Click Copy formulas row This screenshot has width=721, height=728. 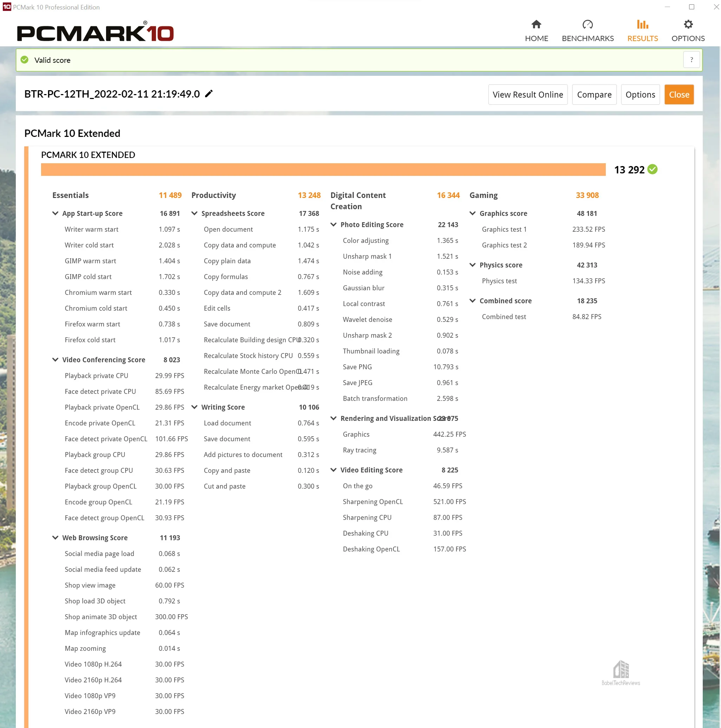tap(261, 277)
